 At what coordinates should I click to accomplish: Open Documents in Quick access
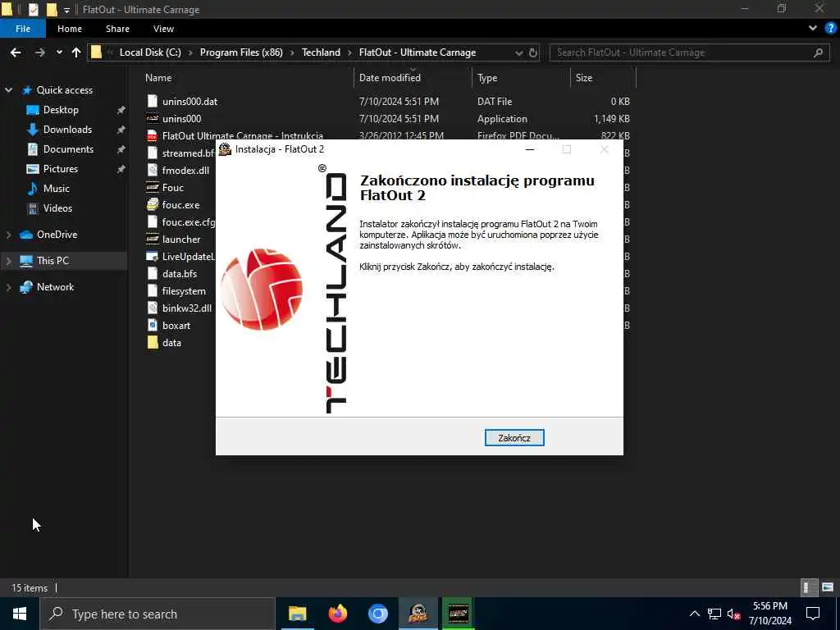click(x=68, y=149)
